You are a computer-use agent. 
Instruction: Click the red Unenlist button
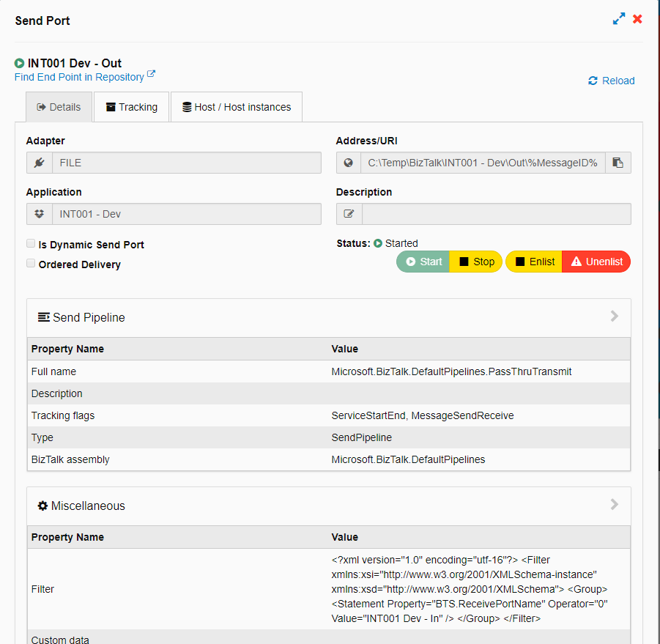596,262
